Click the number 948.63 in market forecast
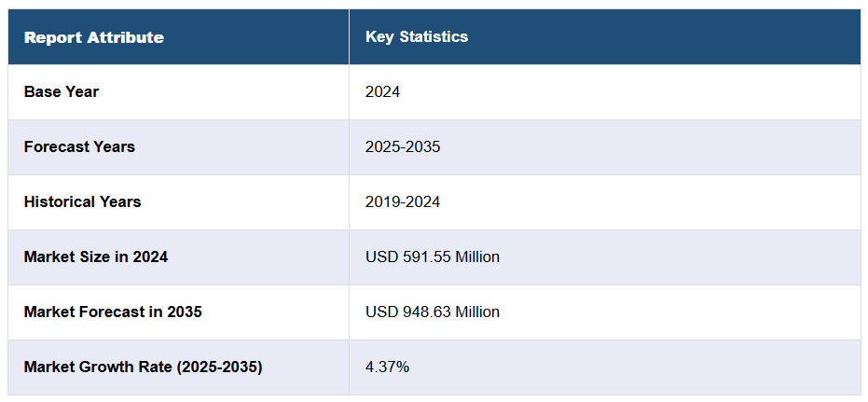Image resolution: width=868 pixels, height=402 pixels. tap(420, 312)
